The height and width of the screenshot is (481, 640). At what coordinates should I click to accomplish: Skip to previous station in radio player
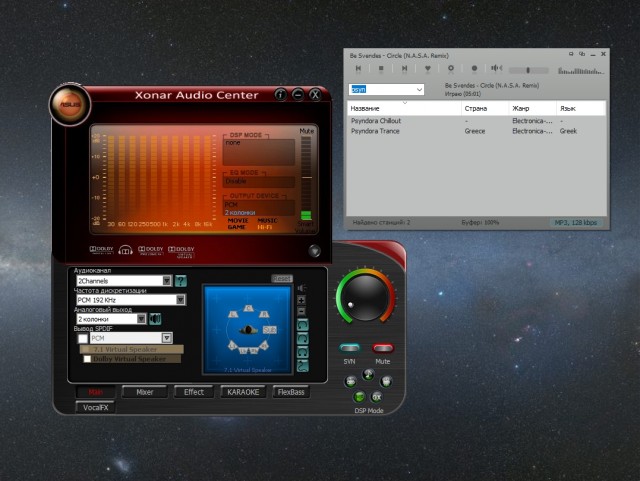tap(358, 69)
